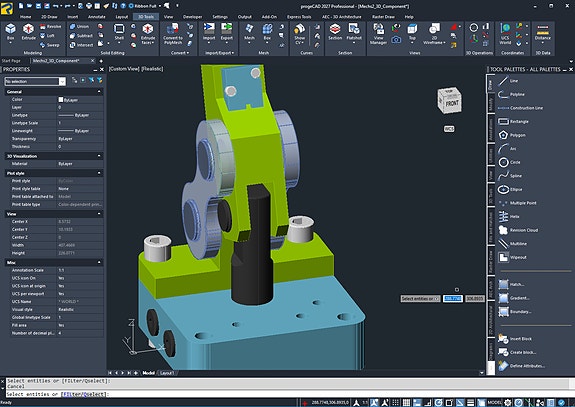Viewport: 575px width, 407px height.
Task: Select the Spline tool in palette
Action: [510, 176]
